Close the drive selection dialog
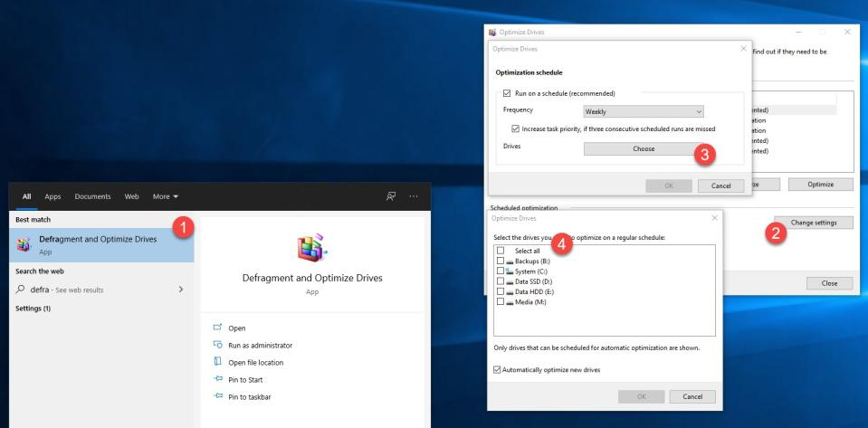868x428 pixels. [x=714, y=218]
